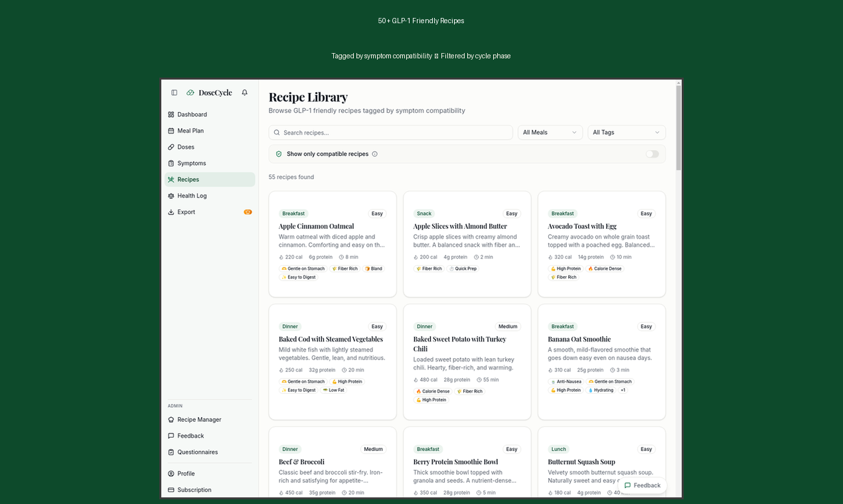Open Meal Plan page
The image size is (843, 504).
[210, 131]
